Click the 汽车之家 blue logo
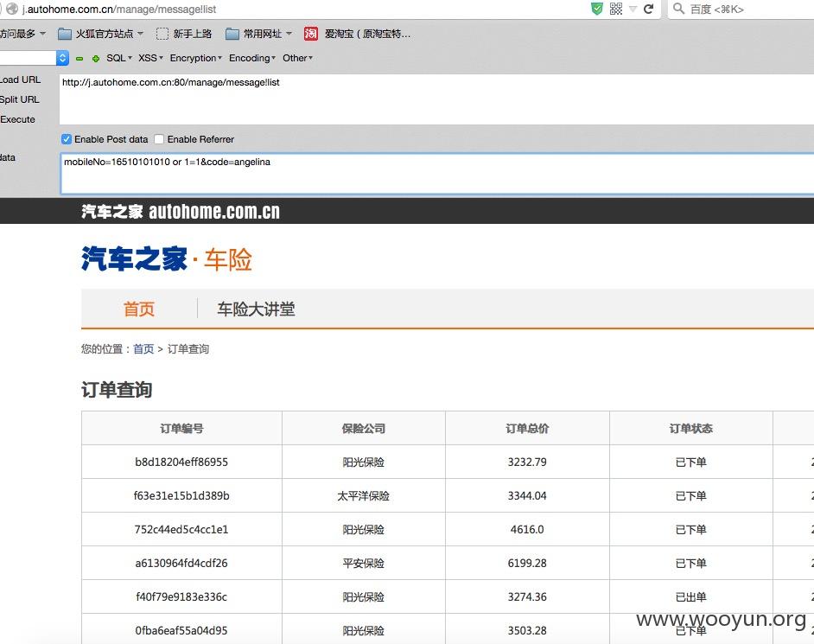 [x=134, y=258]
